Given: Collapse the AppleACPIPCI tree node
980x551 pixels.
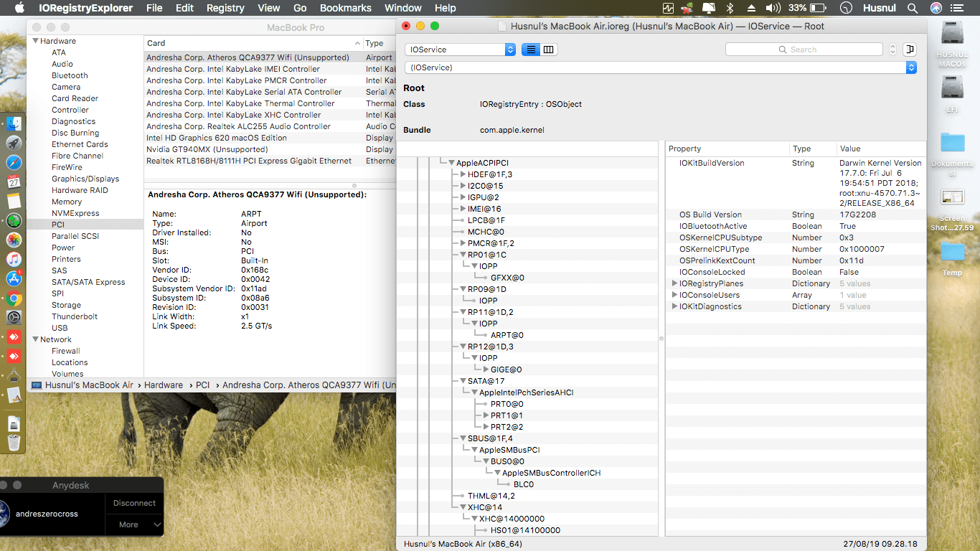Looking at the screenshot, I should coord(451,163).
